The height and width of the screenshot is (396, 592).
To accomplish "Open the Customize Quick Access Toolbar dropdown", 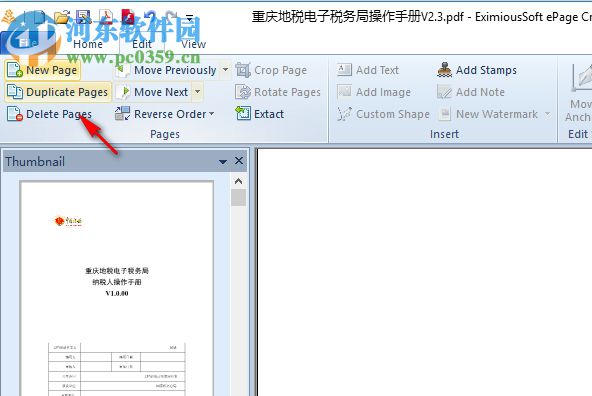I will [x=190, y=18].
